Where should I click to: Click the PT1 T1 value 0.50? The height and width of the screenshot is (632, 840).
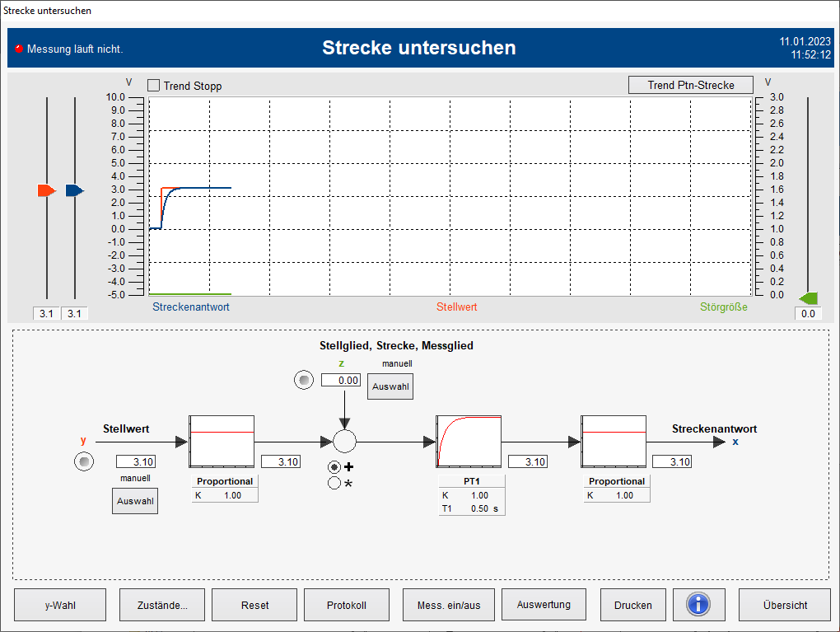click(x=479, y=508)
